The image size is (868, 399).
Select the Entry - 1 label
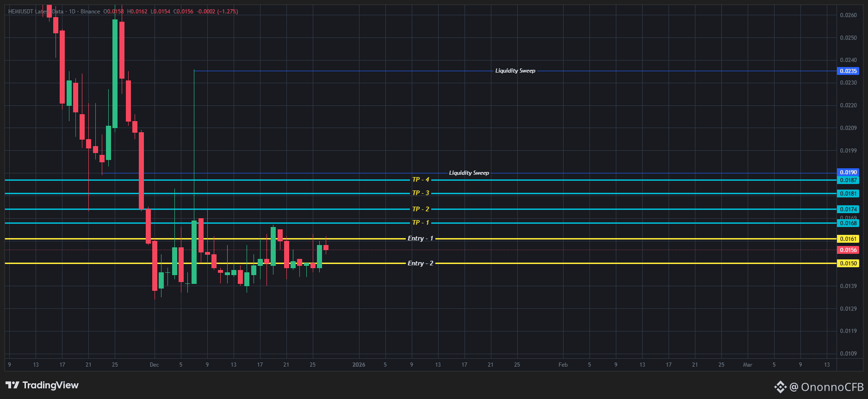(x=420, y=238)
